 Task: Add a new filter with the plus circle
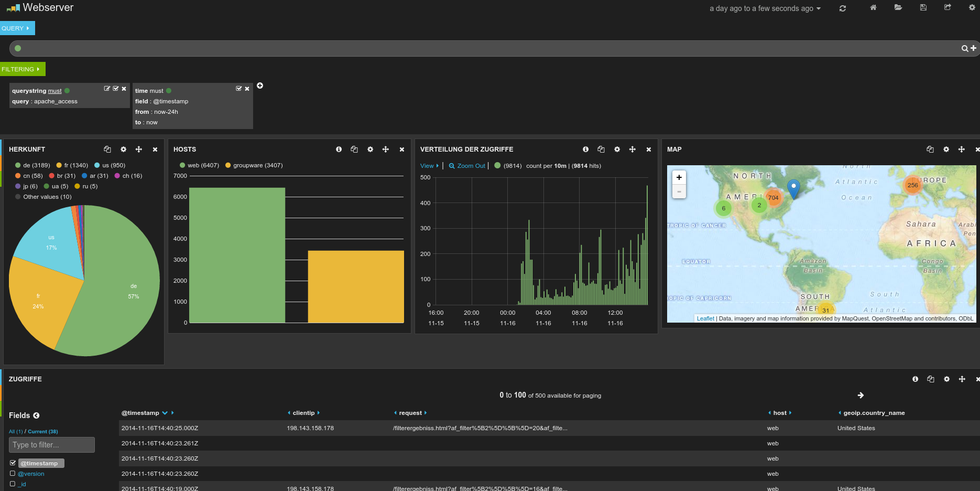click(260, 86)
